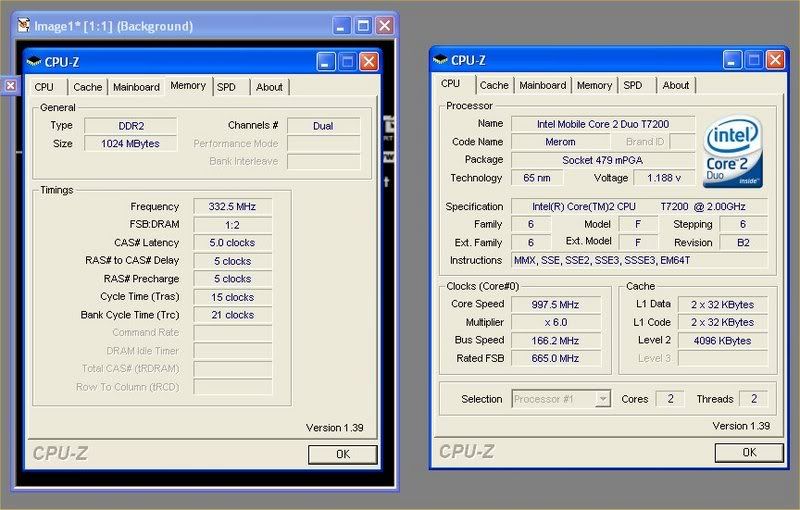Click the CPU-Z title icon in left window
This screenshot has height=510, width=800.
click(34, 62)
